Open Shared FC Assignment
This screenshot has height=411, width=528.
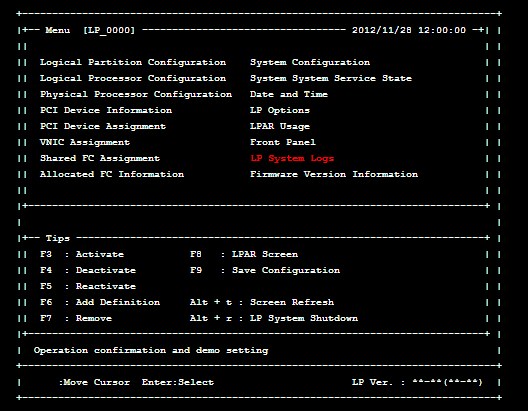pos(100,159)
